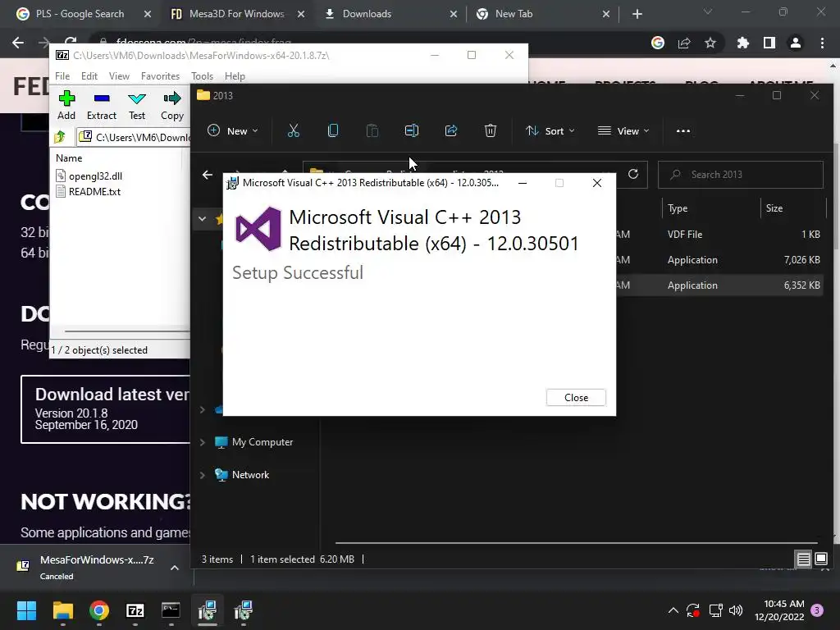
Task: Switch to PLS - Google Search tab
Action: point(80,14)
